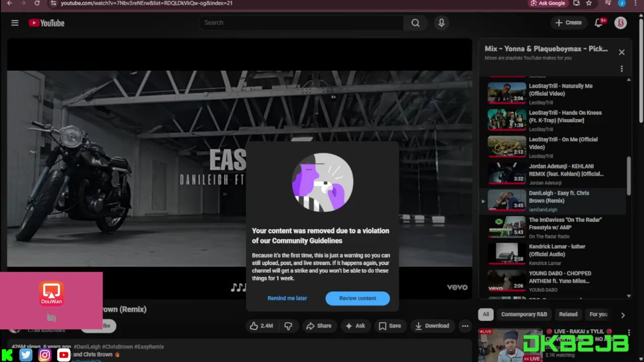The width and height of the screenshot is (644, 362).
Task: Select the Related chip
Action: 568,314
